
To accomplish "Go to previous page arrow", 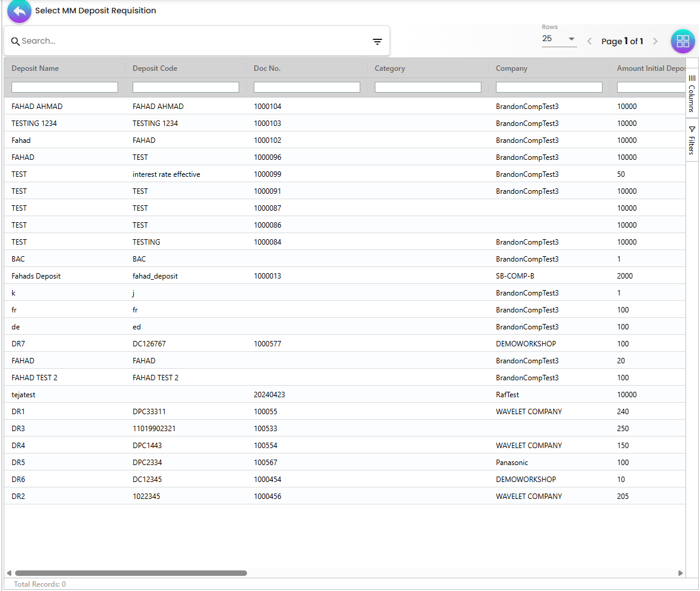I will pyautogui.click(x=589, y=42).
